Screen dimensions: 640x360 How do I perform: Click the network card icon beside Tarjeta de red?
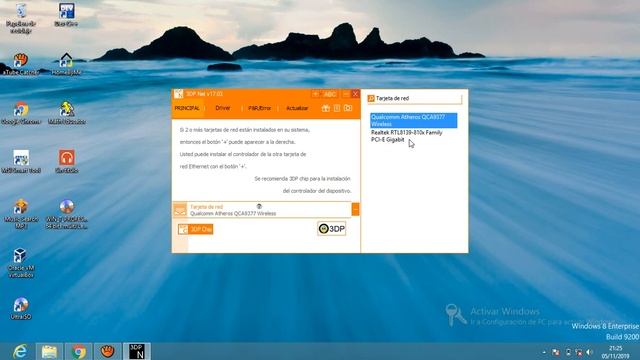180,210
